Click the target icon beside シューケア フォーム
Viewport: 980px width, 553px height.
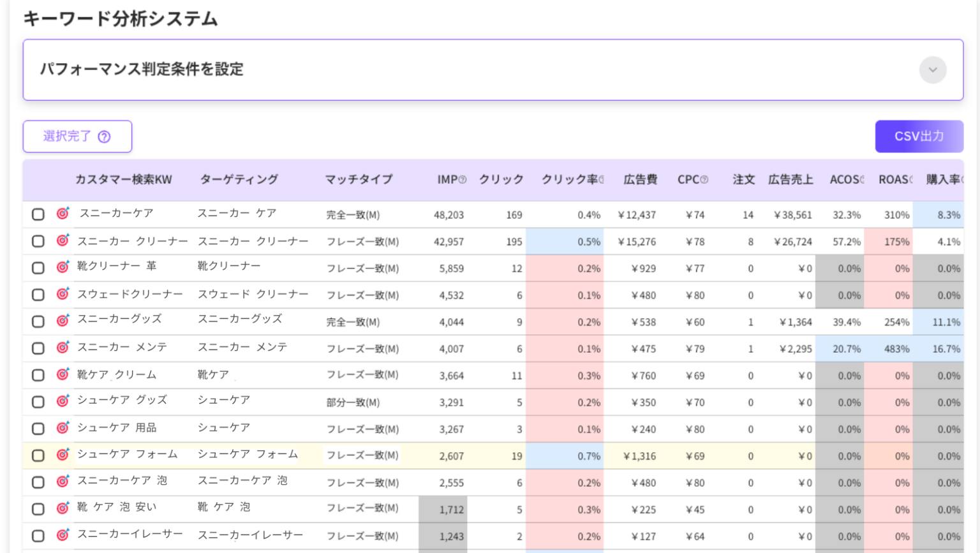[63, 455]
